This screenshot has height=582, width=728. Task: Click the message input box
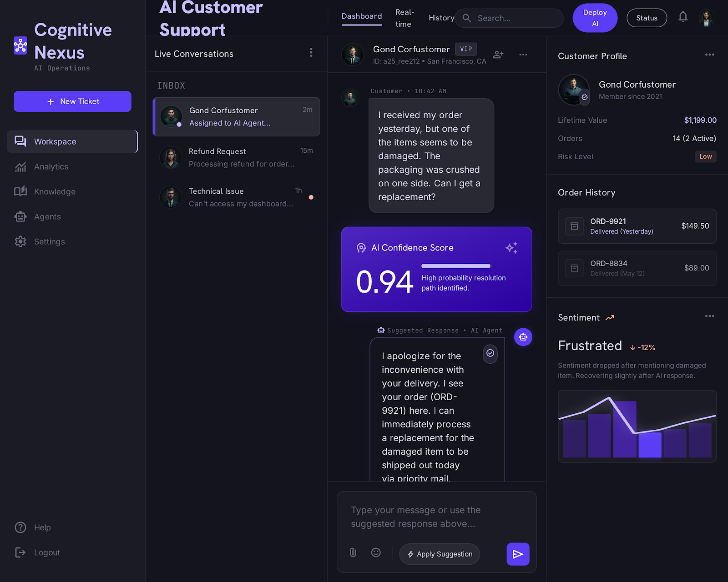(436, 517)
